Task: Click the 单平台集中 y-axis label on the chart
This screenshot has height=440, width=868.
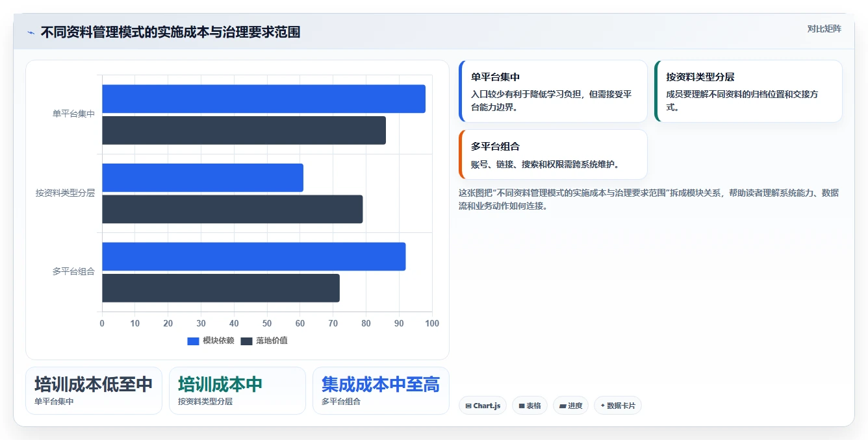Action: pos(73,114)
